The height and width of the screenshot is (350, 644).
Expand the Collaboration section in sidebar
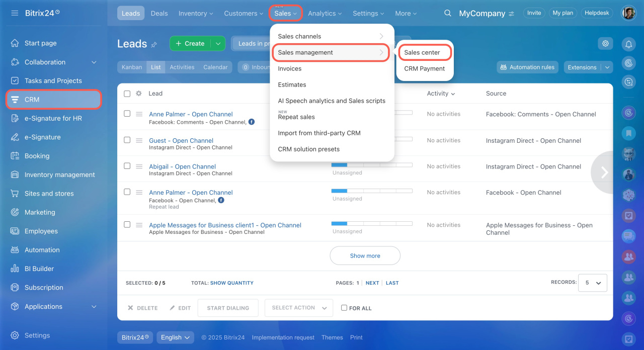point(94,62)
